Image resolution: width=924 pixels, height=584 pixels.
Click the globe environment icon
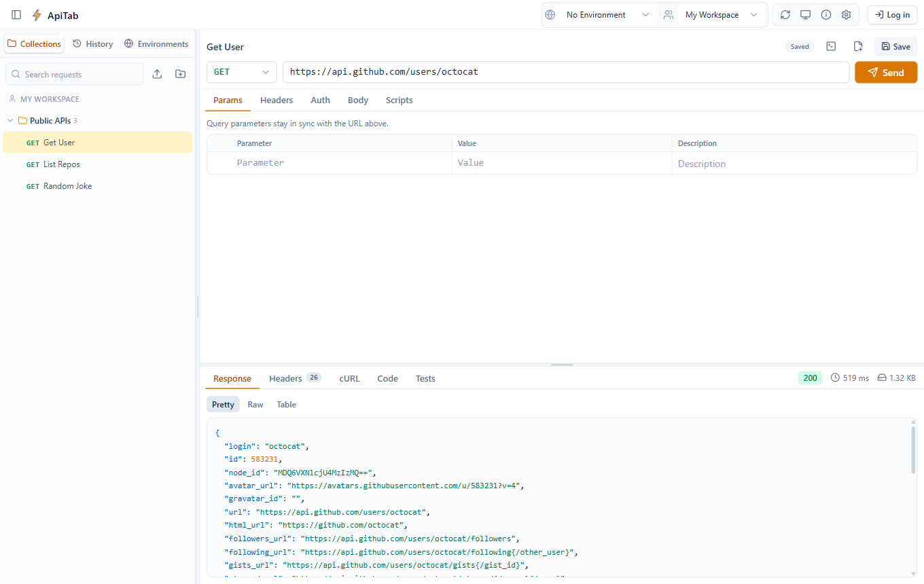click(x=550, y=15)
